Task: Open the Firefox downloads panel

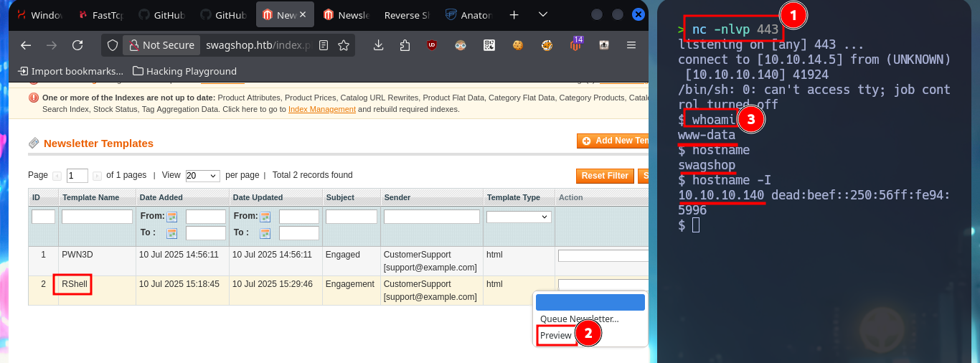Action: (x=379, y=45)
